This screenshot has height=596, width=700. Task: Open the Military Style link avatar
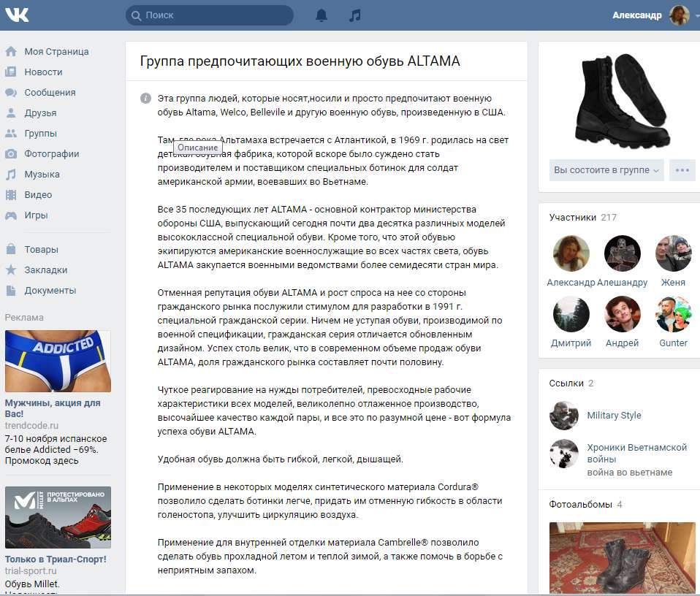tap(564, 416)
